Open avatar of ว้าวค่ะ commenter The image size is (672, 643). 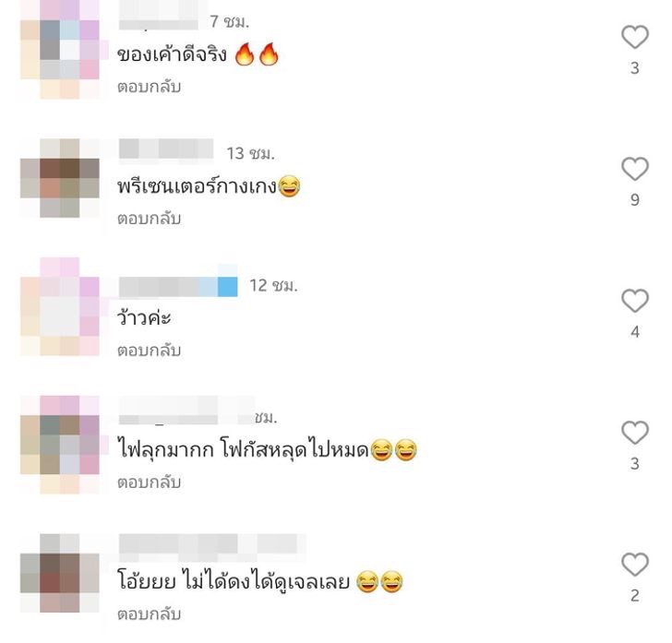coord(60,306)
